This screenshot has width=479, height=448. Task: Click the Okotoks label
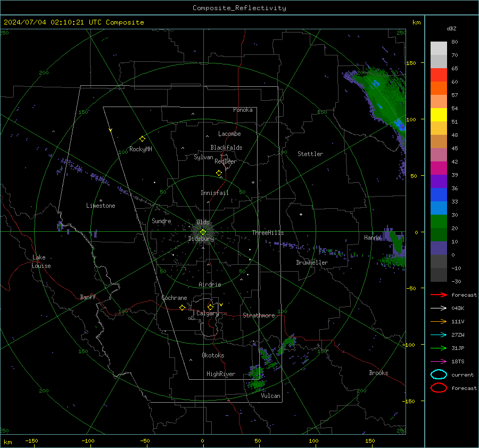tap(213, 355)
